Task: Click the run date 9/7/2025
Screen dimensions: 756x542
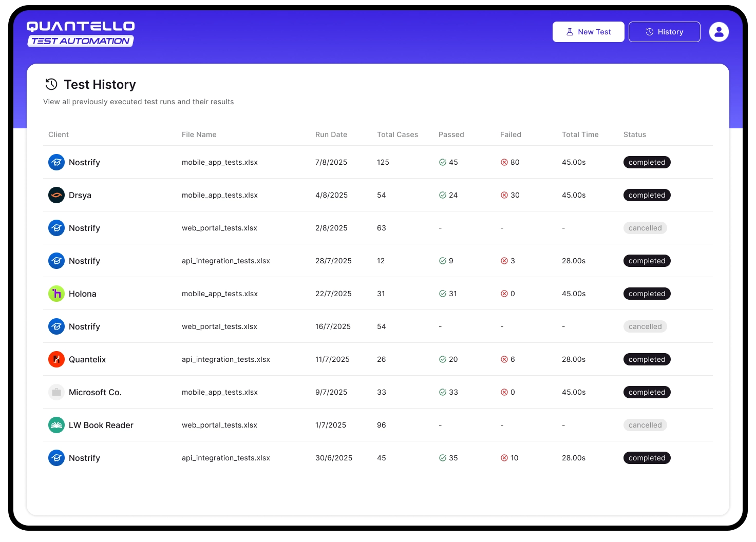Action: tap(331, 392)
